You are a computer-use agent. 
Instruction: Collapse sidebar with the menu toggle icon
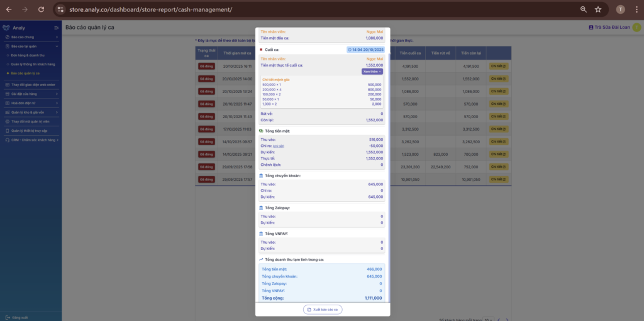coord(57,28)
